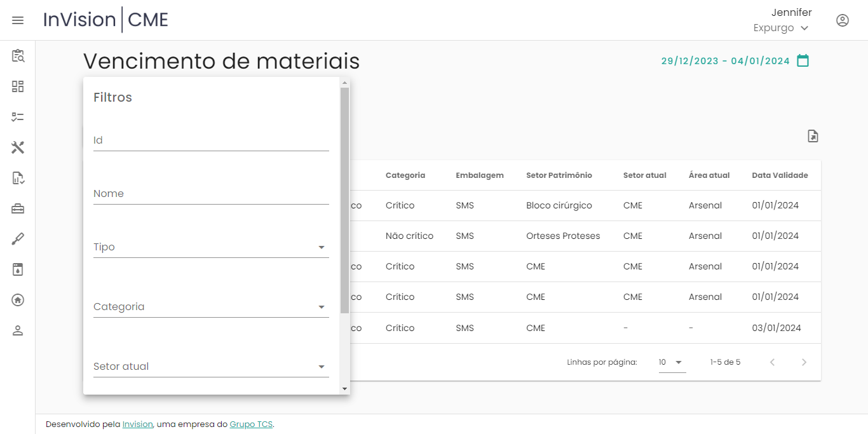868x434 pixels.
Task: Click the filter panel scroll-down arrow
Action: [344, 388]
